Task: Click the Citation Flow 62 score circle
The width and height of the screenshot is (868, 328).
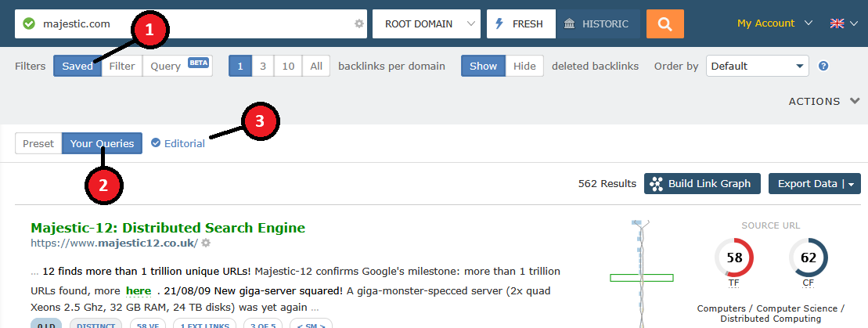Action: click(x=808, y=258)
